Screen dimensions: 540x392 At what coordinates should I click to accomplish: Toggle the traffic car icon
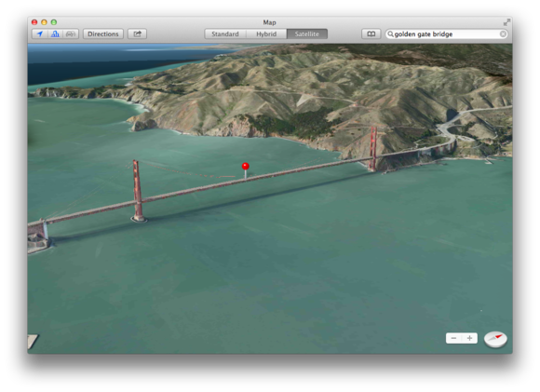[71, 34]
